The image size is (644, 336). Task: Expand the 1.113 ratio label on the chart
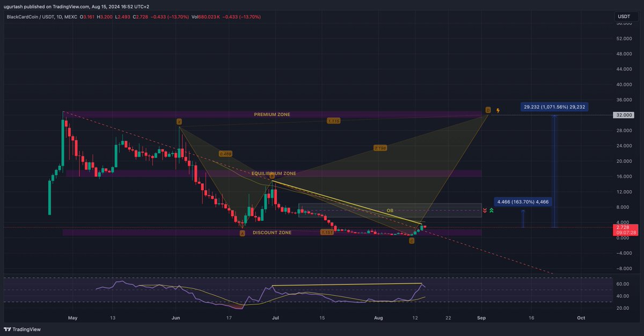click(x=333, y=121)
